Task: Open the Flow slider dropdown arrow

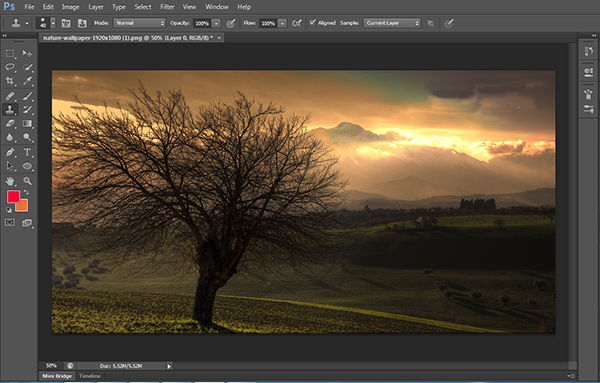Action: click(x=282, y=23)
